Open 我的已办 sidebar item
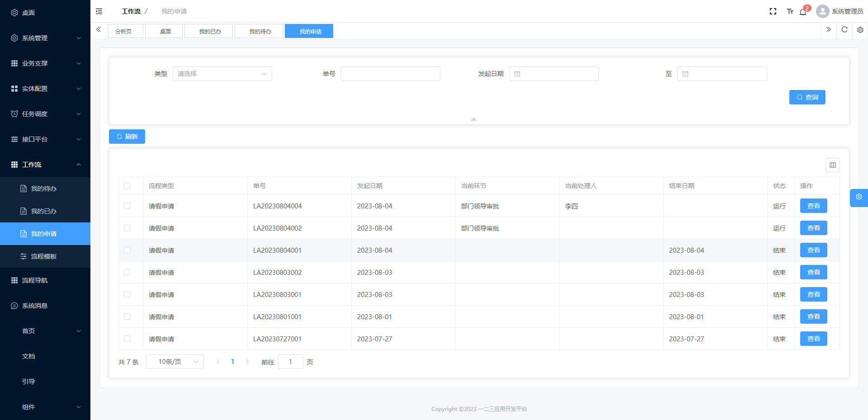868x420 pixels. (x=45, y=211)
